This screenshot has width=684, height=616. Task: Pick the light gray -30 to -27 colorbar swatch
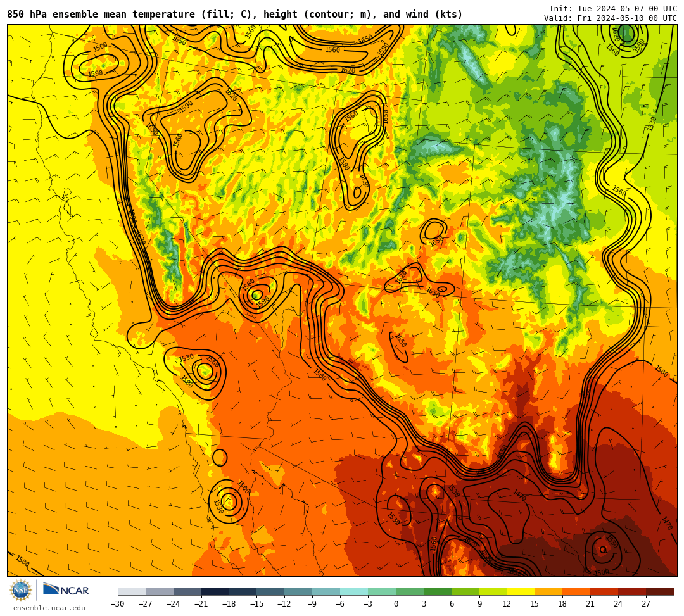pos(132,591)
